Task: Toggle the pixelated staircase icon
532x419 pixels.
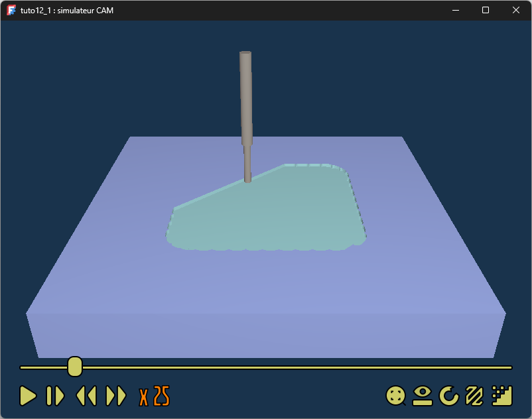Action: [x=502, y=396]
